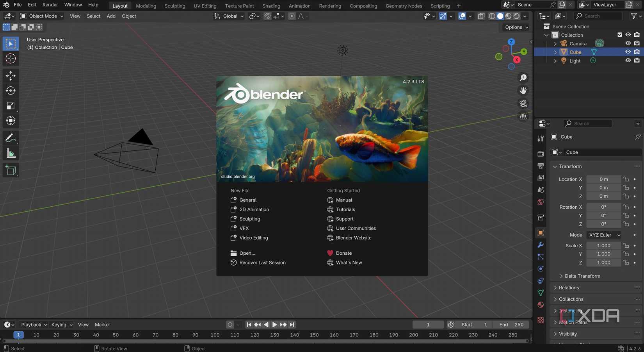
Task: Create a new General file
Action: click(x=248, y=200)
